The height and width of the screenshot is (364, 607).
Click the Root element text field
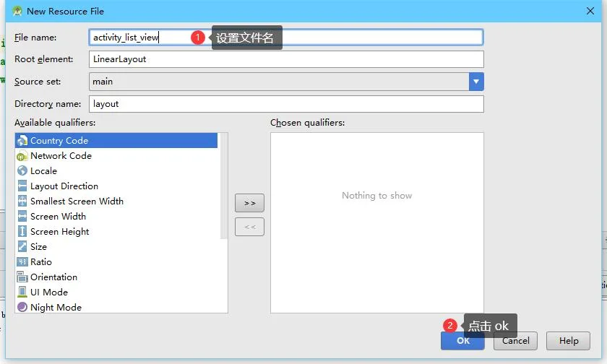point(286,59)
